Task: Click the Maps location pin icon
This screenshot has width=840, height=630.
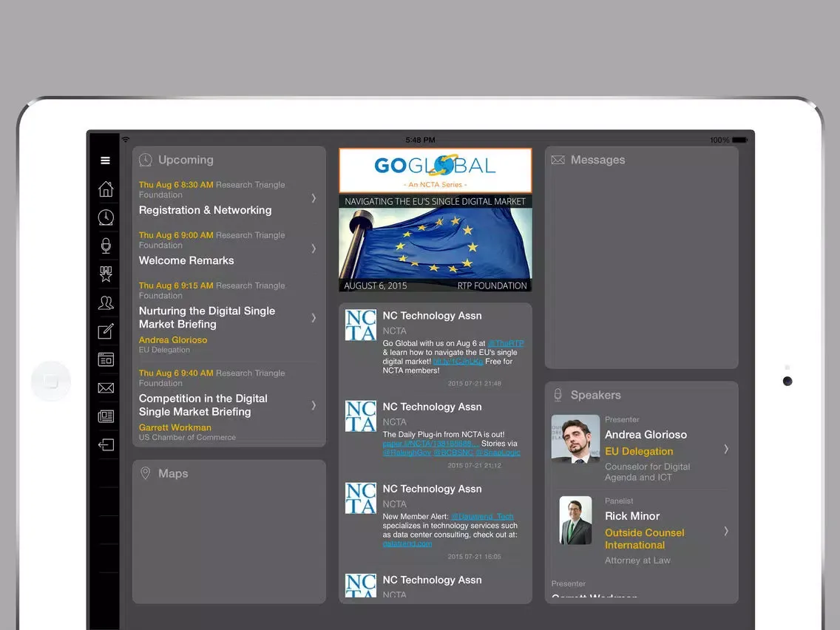Action: pos(145,473)
